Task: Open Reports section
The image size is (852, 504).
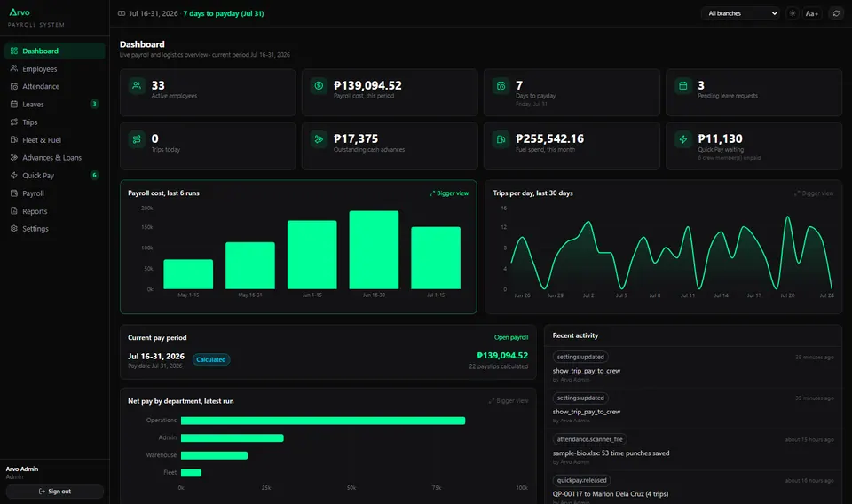Action: point(54,211)
